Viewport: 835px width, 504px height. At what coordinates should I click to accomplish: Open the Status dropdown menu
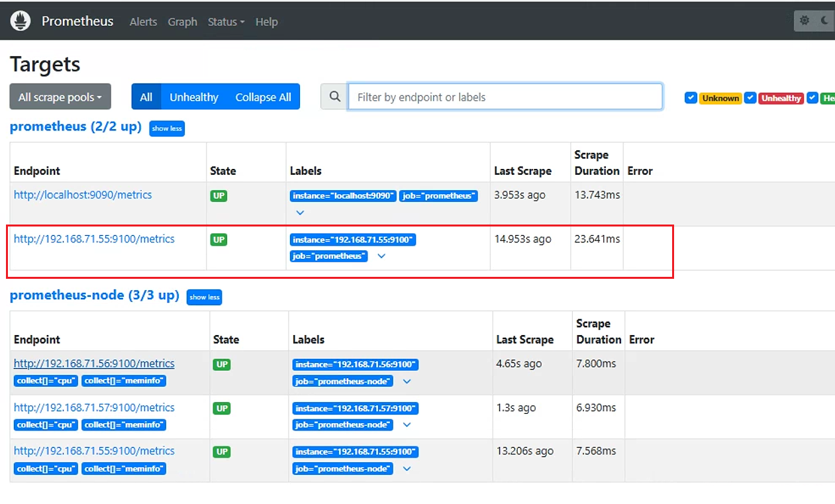226,22
